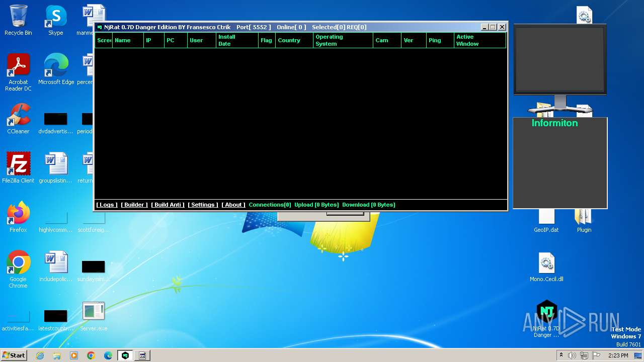Select the sundaymini... desktop file

coord(94,270)
